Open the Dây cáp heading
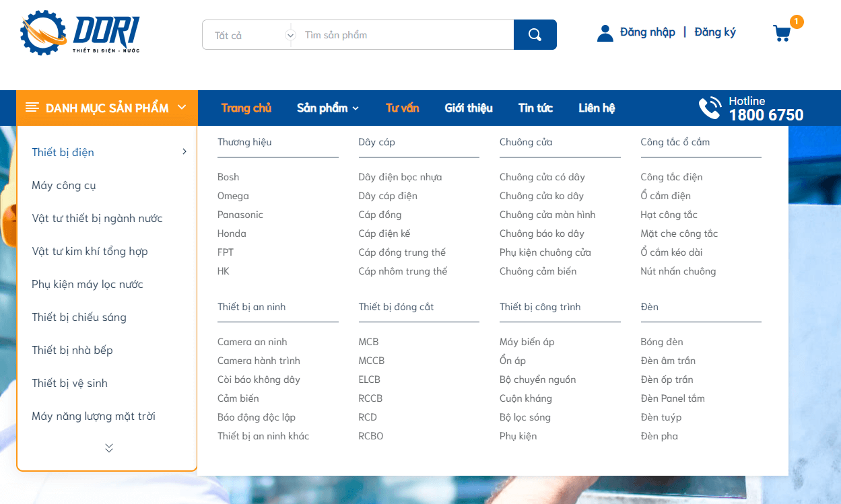Screen dimensions: 841x504 point(377,142)
